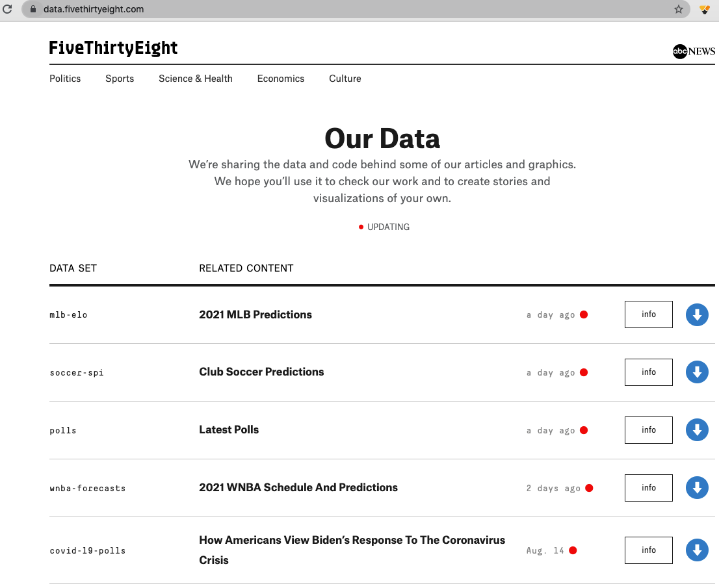Select the polls data set name

coord(63,430)
